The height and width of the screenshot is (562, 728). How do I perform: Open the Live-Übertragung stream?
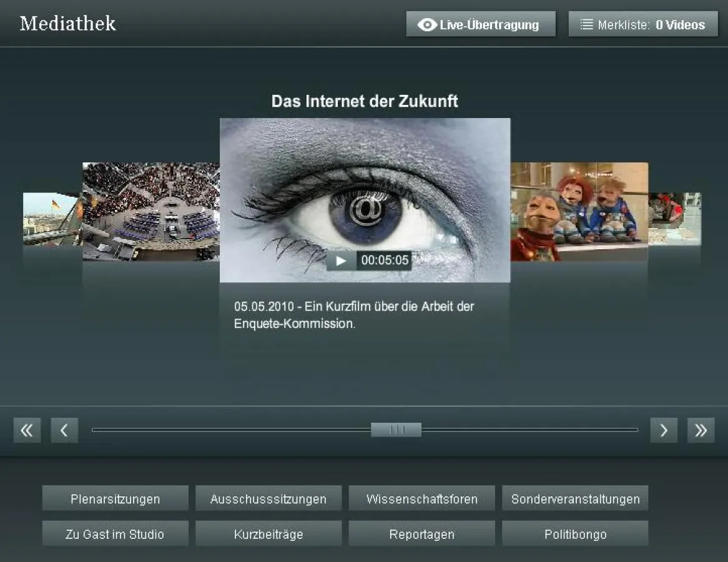(481, 24)
